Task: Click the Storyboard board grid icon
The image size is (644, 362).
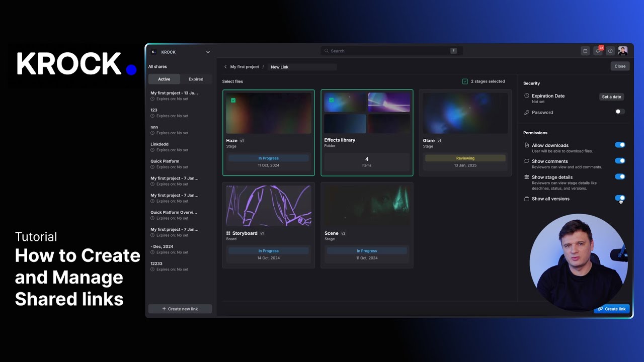Action: coord(228,233)
